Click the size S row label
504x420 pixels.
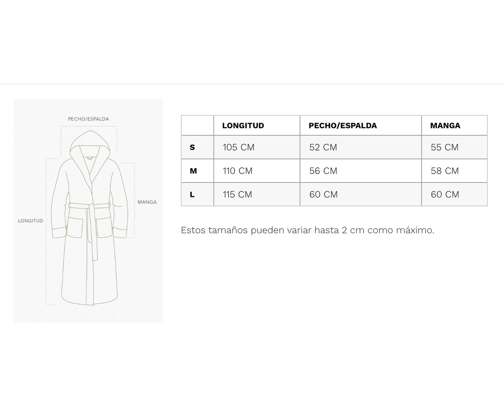192,147
